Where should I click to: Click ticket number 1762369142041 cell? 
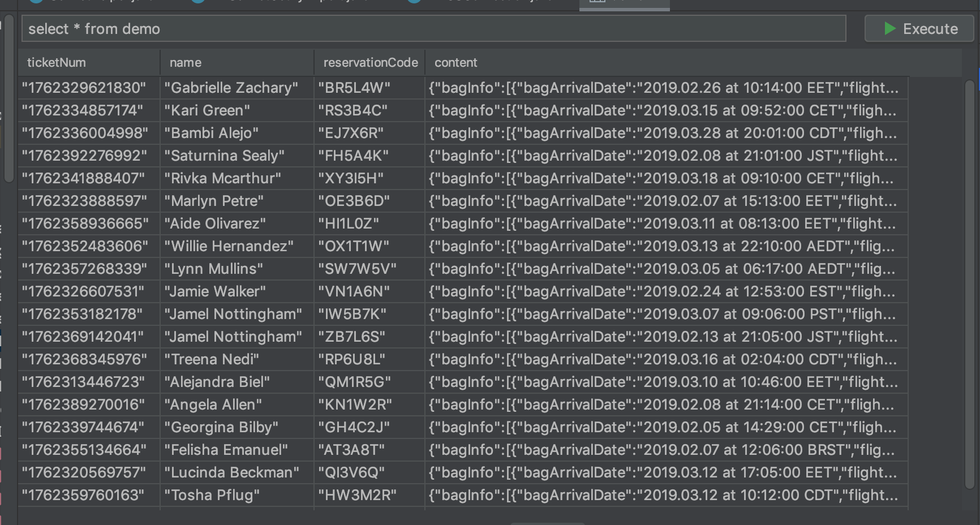[x=83, y=337]
